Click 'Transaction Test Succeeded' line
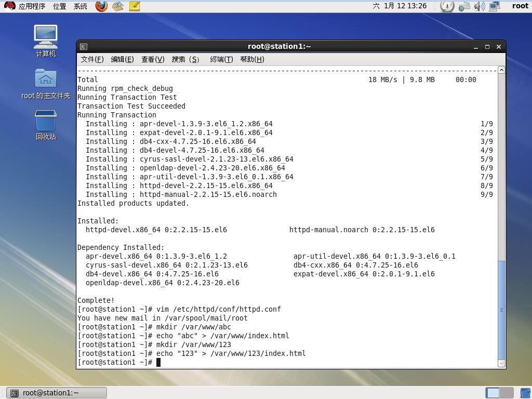 point(131,106)
